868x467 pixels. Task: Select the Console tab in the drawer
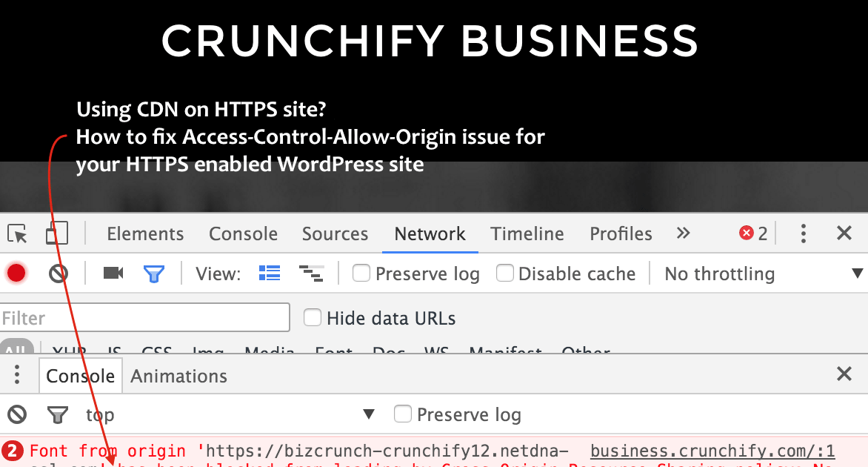click(x=80, y=376)
